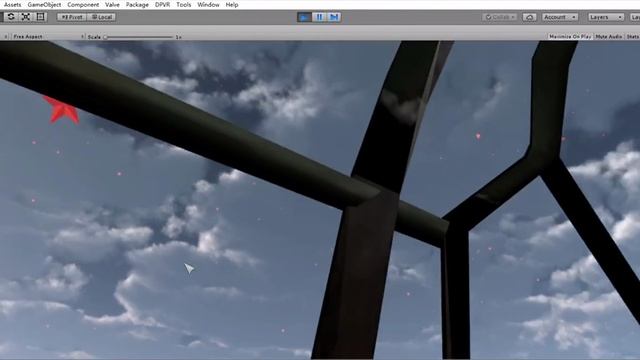This screenshot has height=360, width=640.
Task: Toggle Maximize On Play
Action: click(x=570, y=37)
